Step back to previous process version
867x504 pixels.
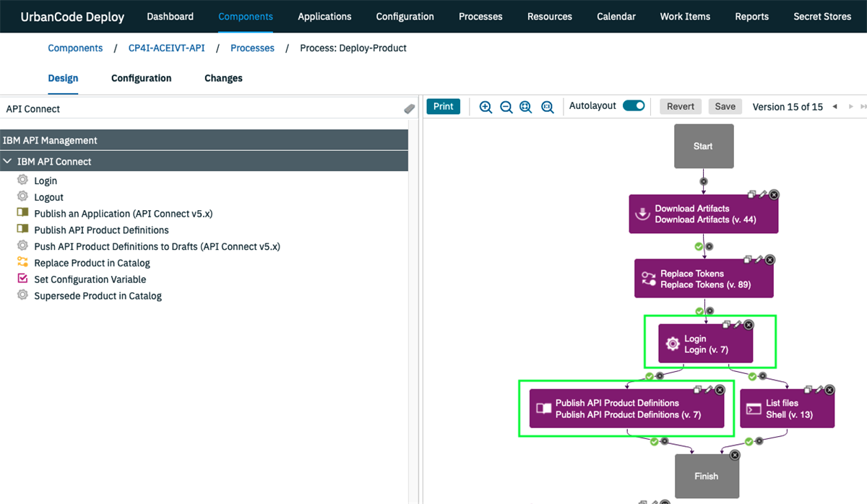click(836, 106)
